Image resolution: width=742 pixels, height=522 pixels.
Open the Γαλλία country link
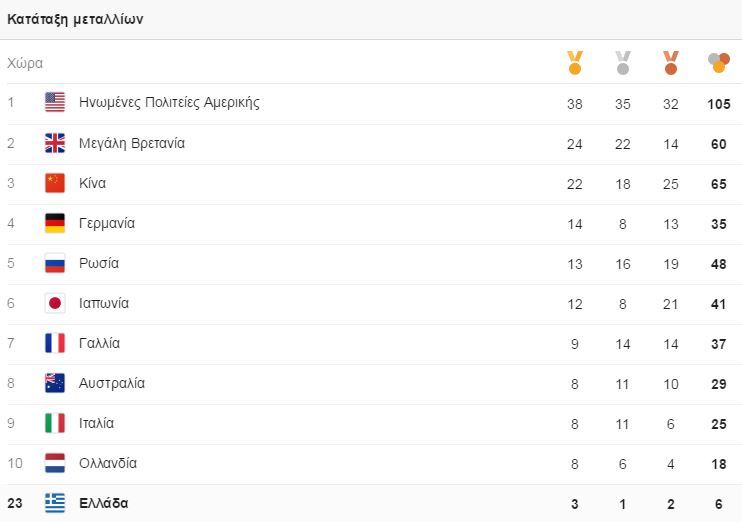point(99,343)
